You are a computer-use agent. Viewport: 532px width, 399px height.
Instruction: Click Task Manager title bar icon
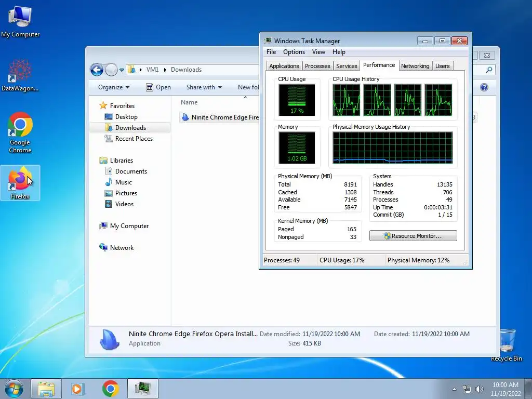pyautogui.click(x=268, y=41)
